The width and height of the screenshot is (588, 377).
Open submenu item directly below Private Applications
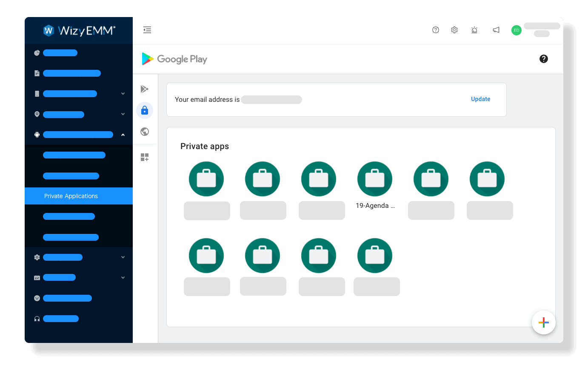click(x=69, y=216)
